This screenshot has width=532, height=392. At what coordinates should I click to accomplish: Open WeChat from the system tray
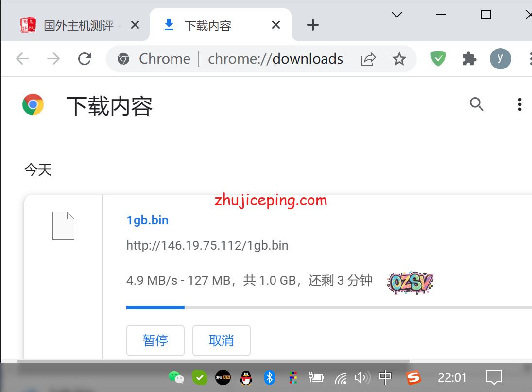coord(176,377)
